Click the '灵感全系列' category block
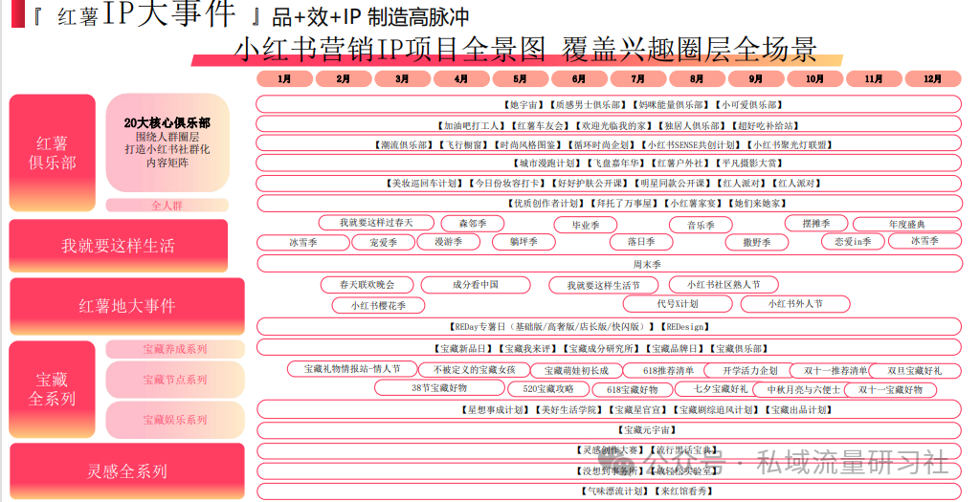980x502 pixels. [127, 471]
